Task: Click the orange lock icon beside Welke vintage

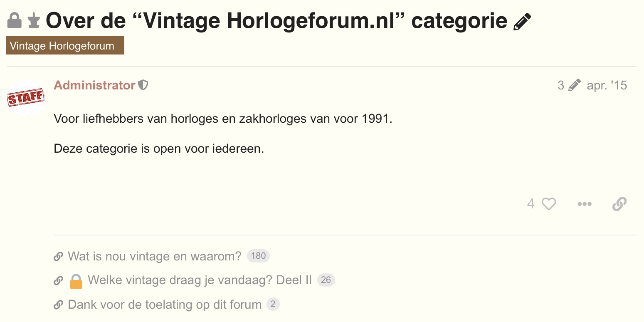Action: [76, 281]
